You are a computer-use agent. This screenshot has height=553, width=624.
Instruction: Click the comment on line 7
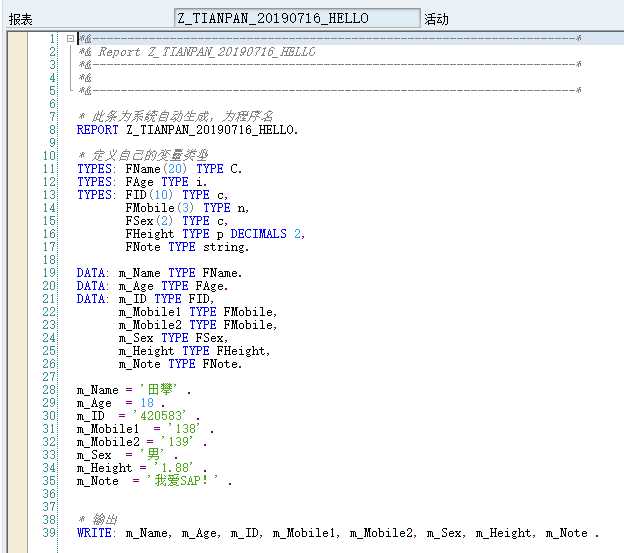(x=176, y=117)
